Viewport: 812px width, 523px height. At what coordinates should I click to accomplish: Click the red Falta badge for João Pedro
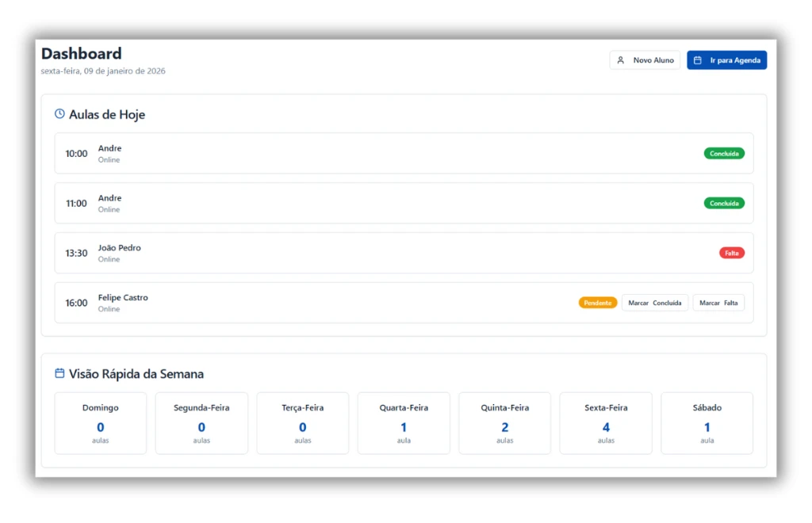click(731, 253)
